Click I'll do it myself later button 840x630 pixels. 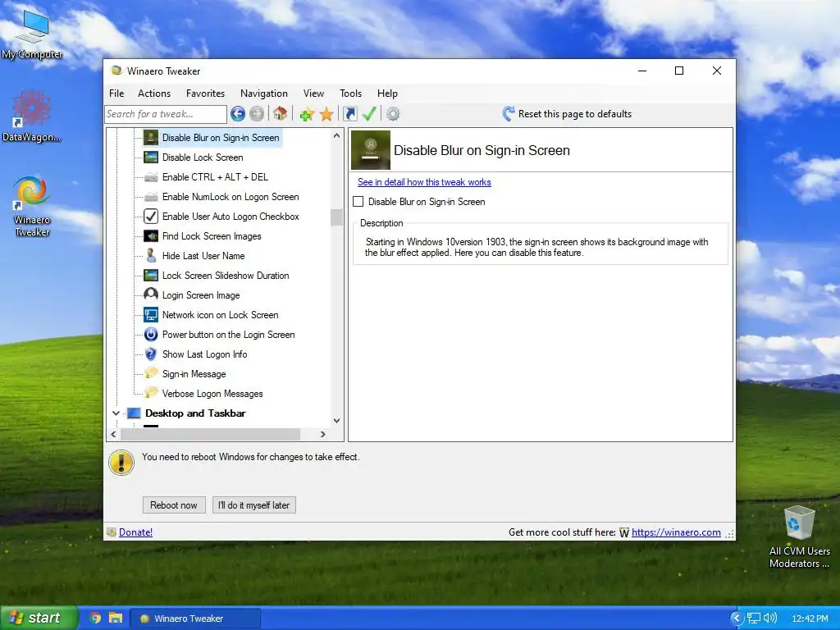click(254, 505)
